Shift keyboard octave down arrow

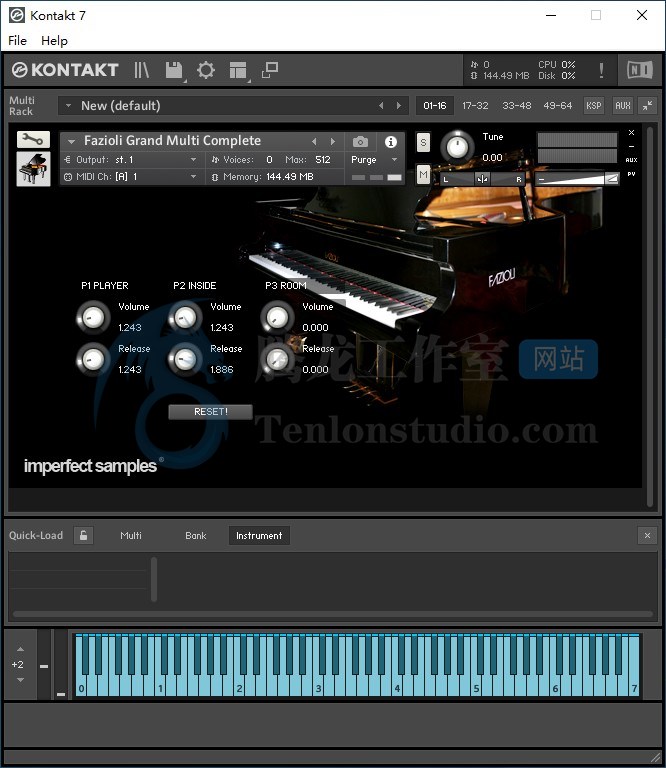20,680
